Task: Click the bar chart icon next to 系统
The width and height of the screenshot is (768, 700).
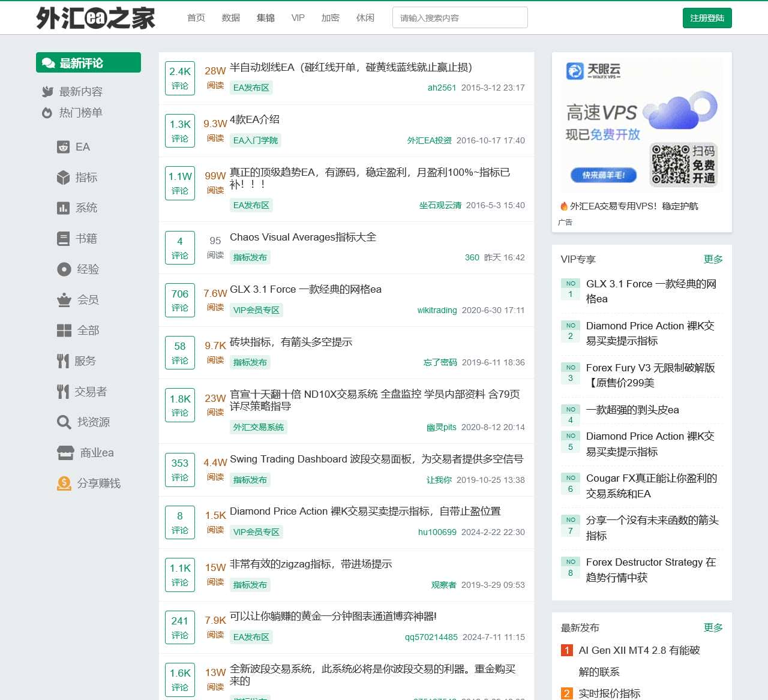Action: coord(63,208)
